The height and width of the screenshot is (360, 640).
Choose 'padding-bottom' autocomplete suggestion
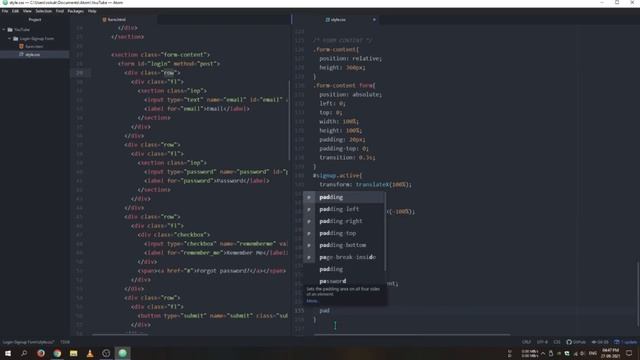(x=344, y=245)
